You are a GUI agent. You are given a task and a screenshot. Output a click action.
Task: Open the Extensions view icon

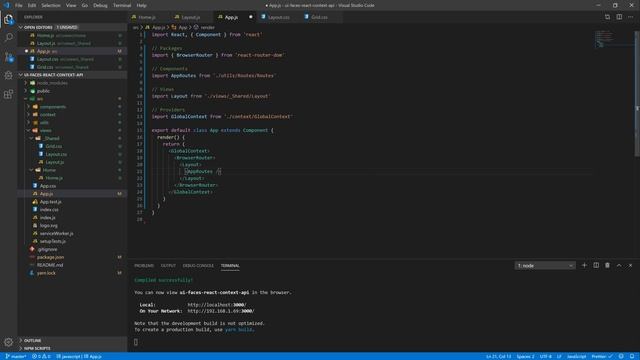pyautogui.click(x=8, y=94)
